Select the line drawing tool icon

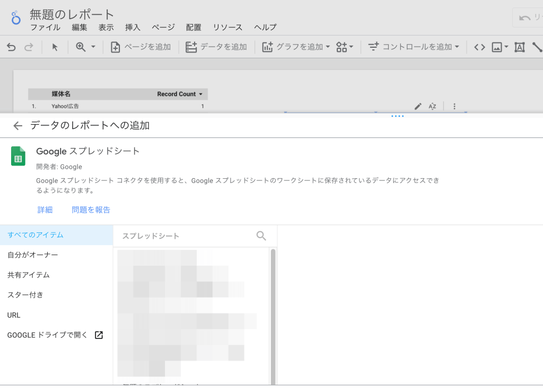click(x=537, y=47)
